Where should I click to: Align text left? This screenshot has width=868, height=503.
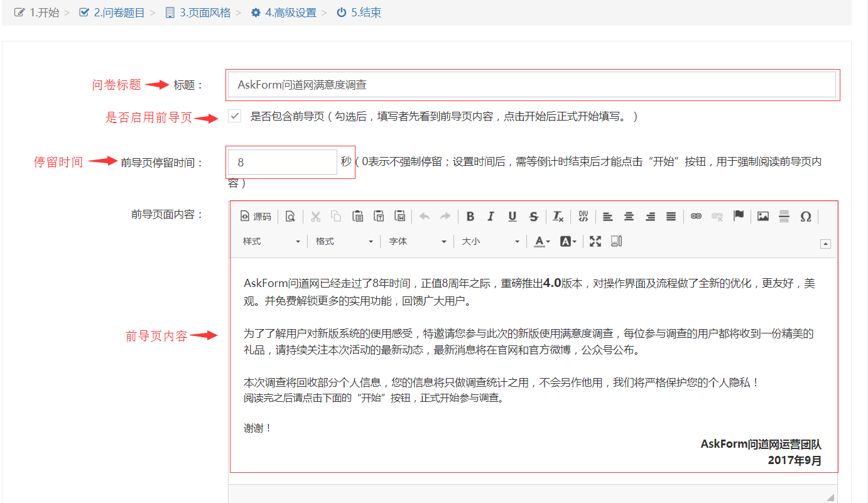pos(607,217)
